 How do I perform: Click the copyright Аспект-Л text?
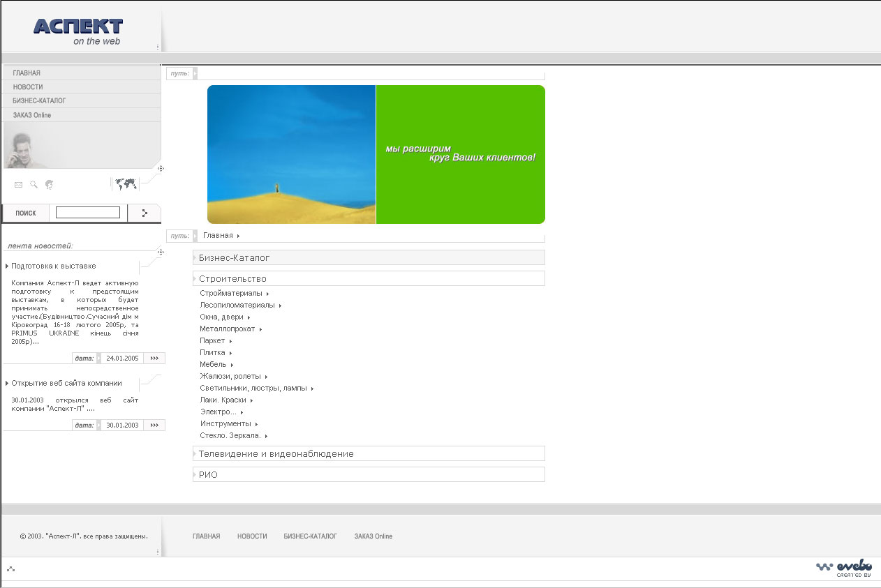[84, 536]
